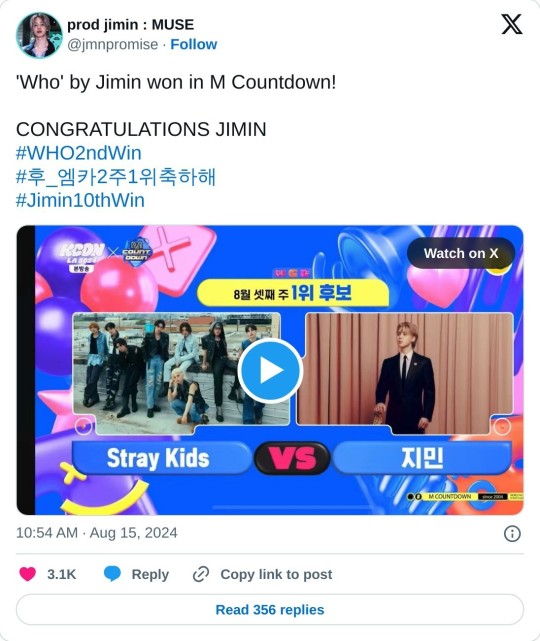The height and width of the screenshot is (641, 540).
Task: Click the Reply text label
Action: pos(150,574)
